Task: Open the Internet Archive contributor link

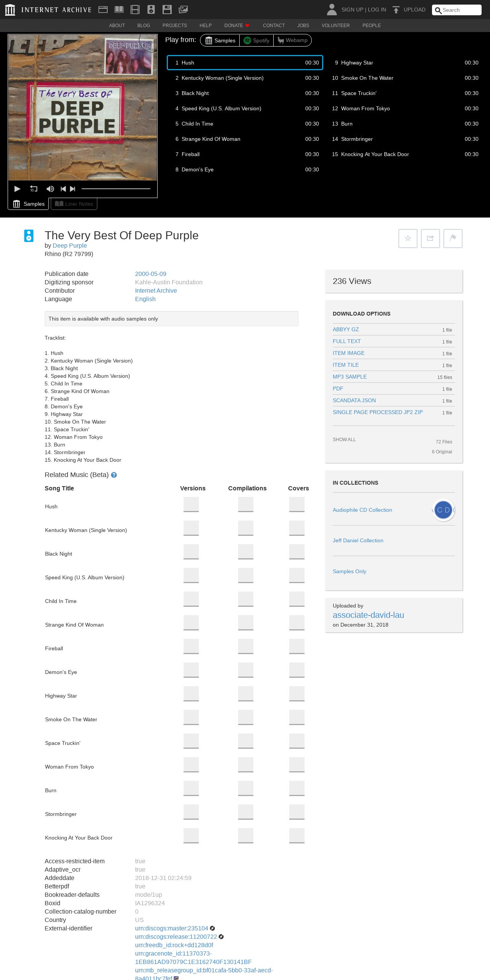Action: tap(156, 291)
